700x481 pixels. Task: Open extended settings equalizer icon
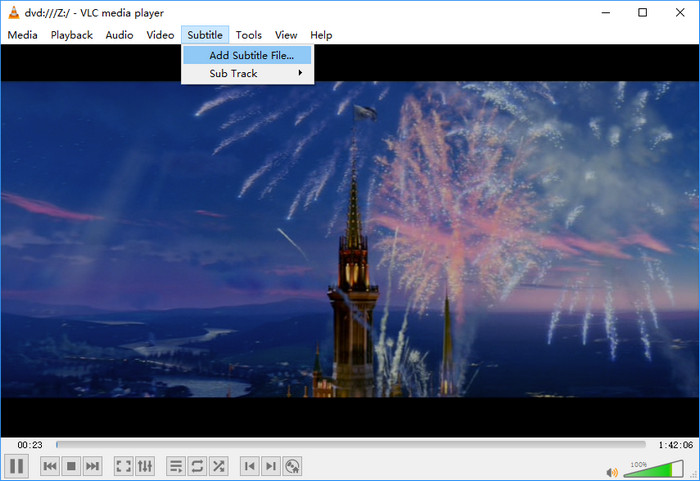pos(145,466)
